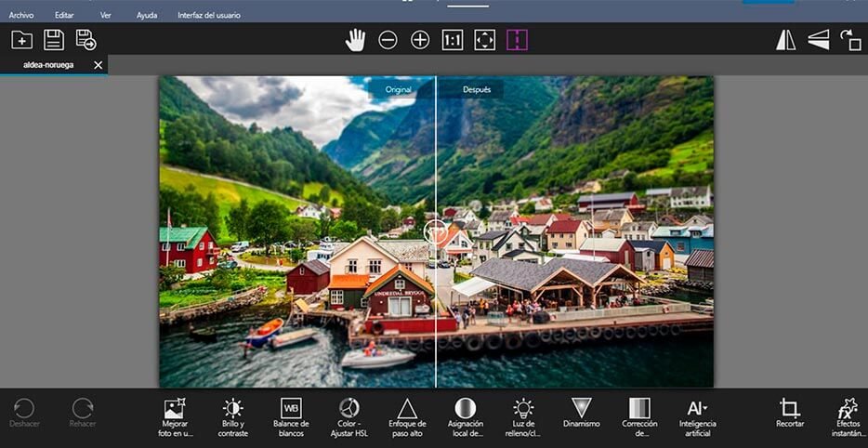868x448 pixels.
Task: Click the Save As export icon
Action: (86, 40)
